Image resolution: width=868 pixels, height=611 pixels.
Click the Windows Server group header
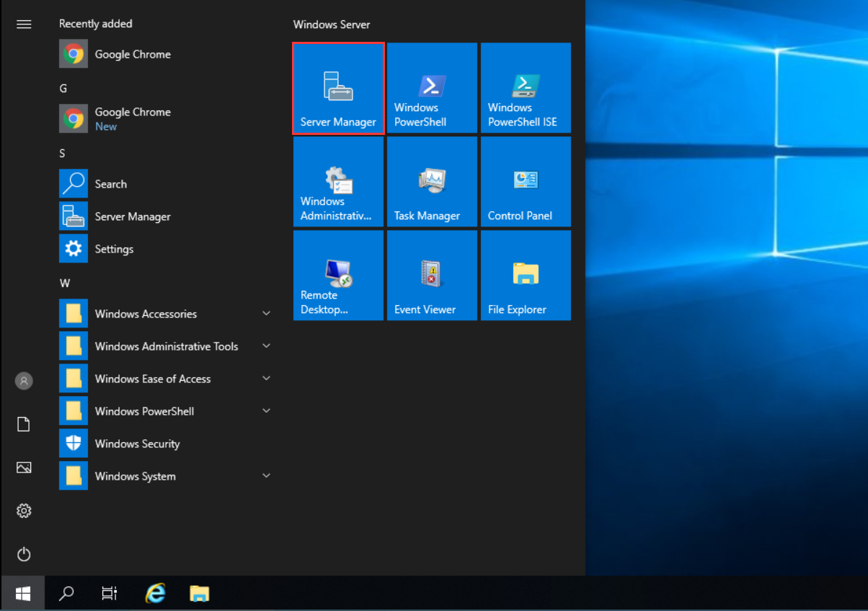coord(332,25)
